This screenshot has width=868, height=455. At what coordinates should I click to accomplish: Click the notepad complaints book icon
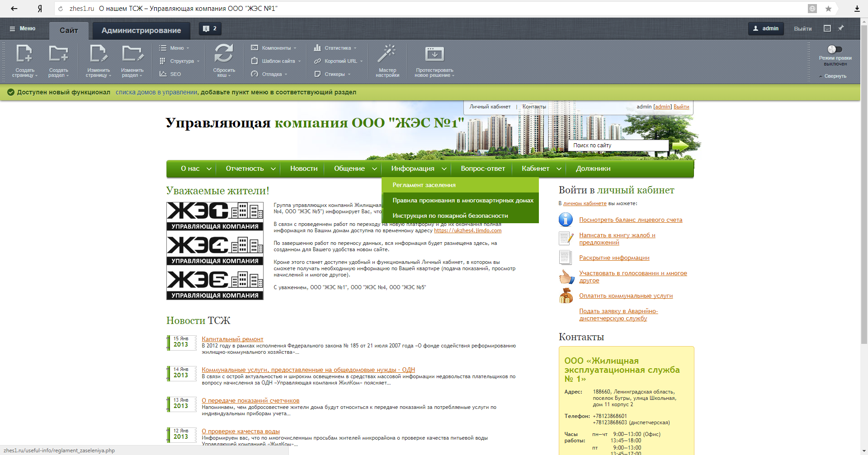point(566,238)
